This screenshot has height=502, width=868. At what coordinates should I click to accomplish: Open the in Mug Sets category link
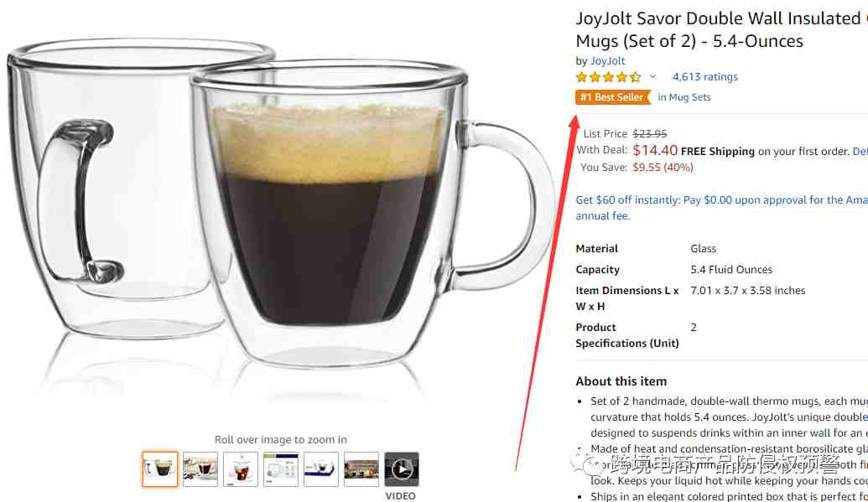[x=684, y=97]
